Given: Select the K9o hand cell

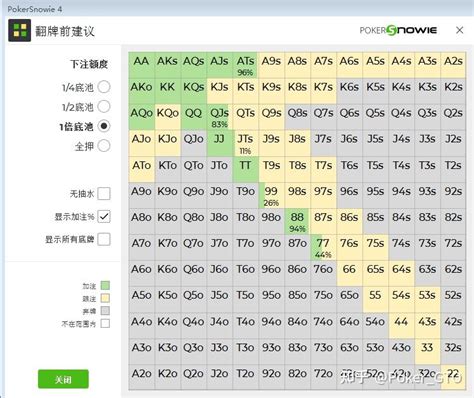Looking at the screenshot, I should coord(168,195).
